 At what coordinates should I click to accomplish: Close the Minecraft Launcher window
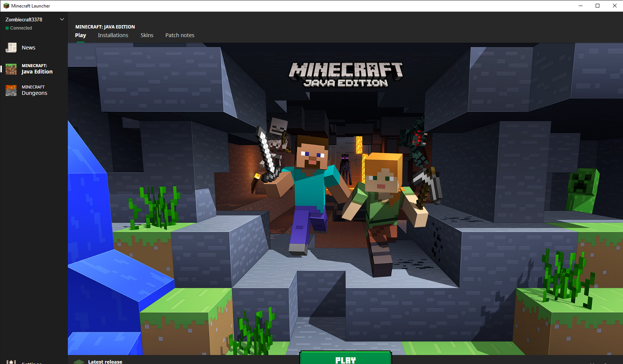(x=615, y=6)
